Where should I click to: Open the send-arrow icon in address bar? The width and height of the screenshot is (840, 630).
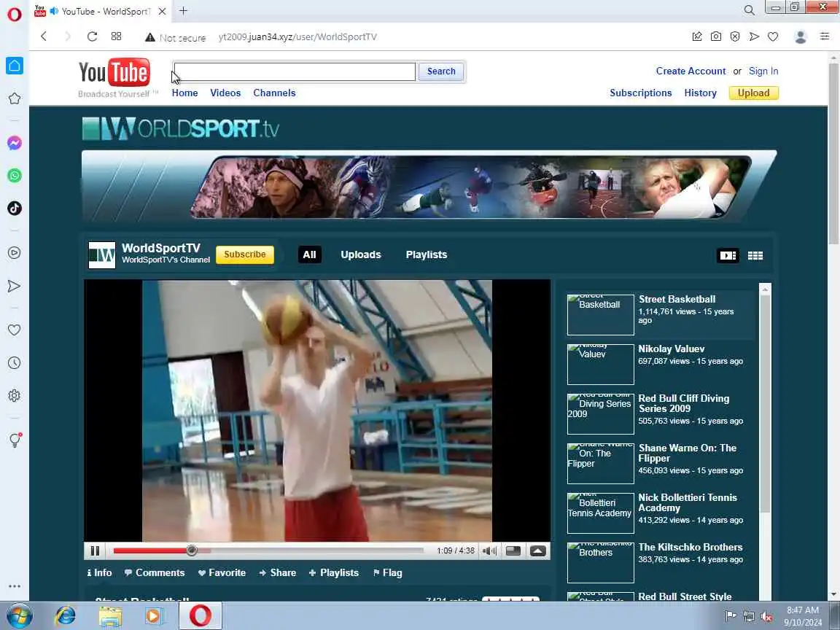[754, 36]
